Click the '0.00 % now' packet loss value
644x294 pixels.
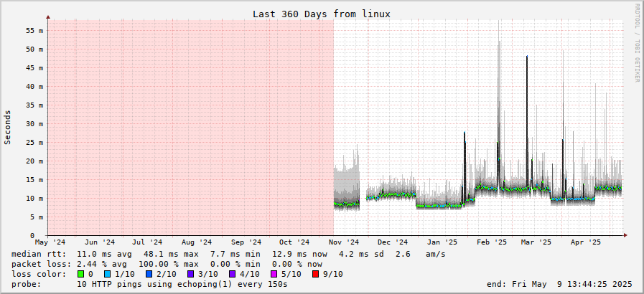(297, 264)
